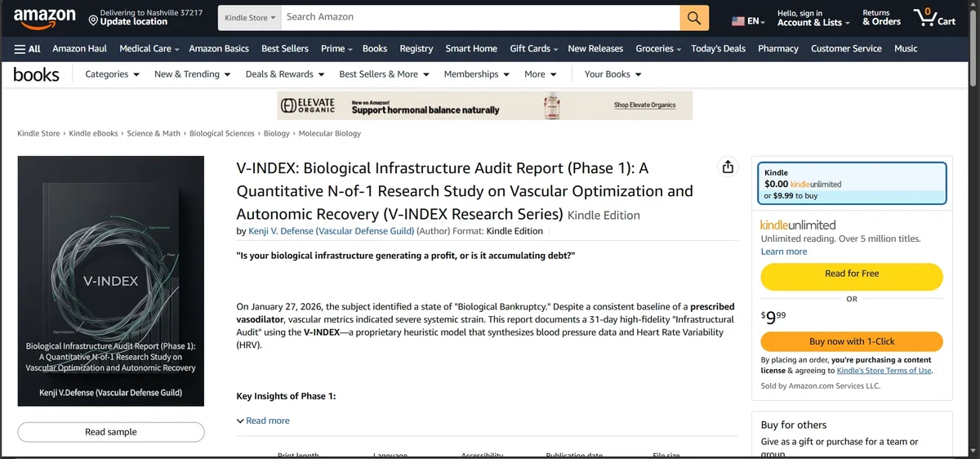Expand the More dropdown in books bar
980x459 pixels.
coord(541,74)
